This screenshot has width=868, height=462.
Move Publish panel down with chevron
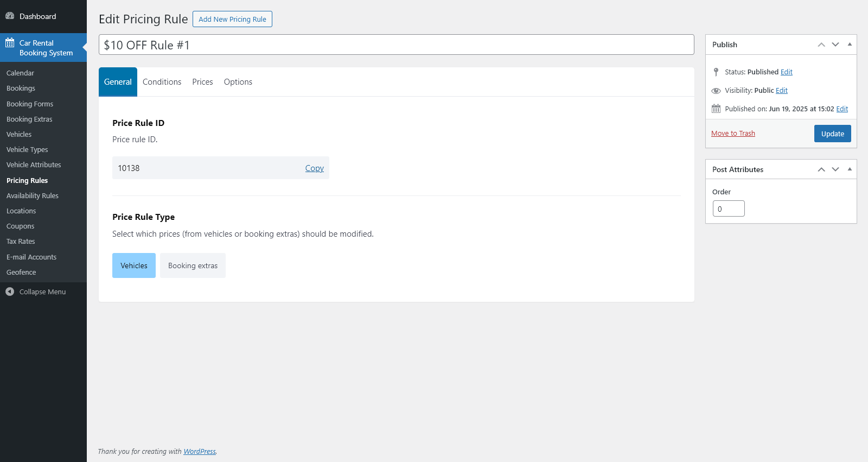pos(835,45)
